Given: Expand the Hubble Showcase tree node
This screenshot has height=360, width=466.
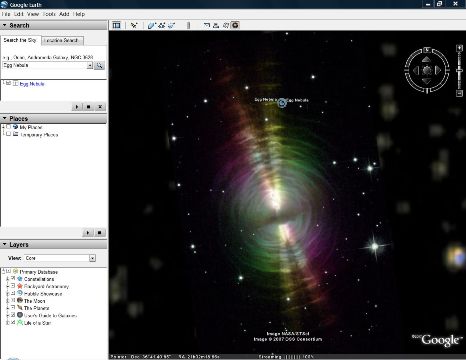Looking at the screenshot, I should tap(7, 293).
